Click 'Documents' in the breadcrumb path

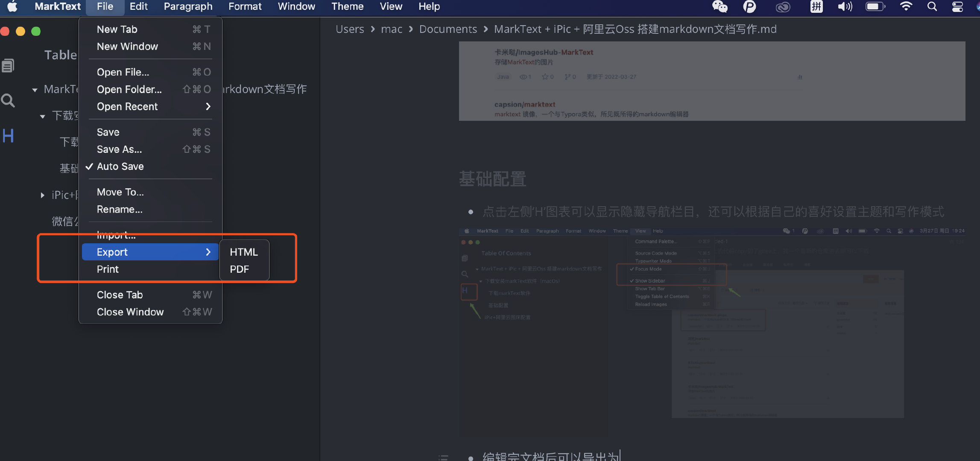[x=448, y=29]
